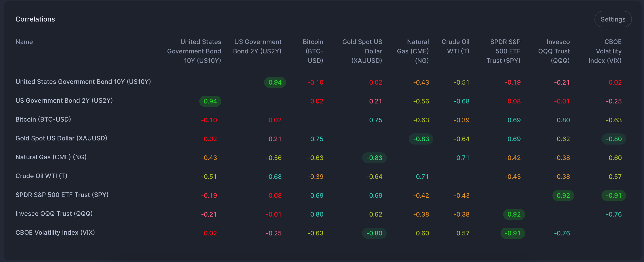Screen dimensions: 644x262
Task: Click 0.60 in the Natural Gas row
Action: point(615,158)
